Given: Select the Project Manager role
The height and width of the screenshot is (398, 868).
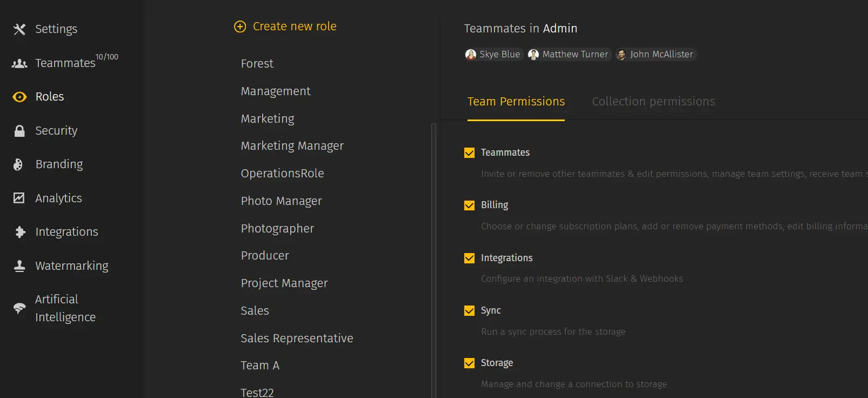Looking at the screenshot, I should tap(284, 283).
